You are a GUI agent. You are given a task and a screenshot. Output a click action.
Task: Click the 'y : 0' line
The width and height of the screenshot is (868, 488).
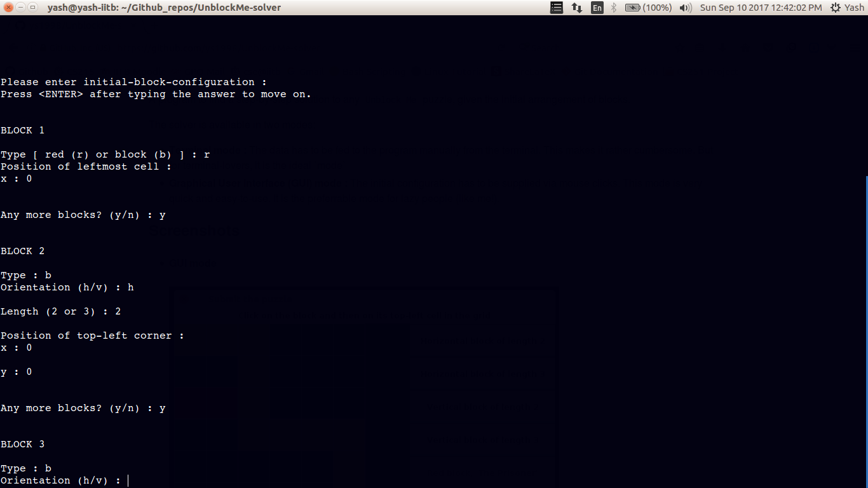click(x=17, y=372)
